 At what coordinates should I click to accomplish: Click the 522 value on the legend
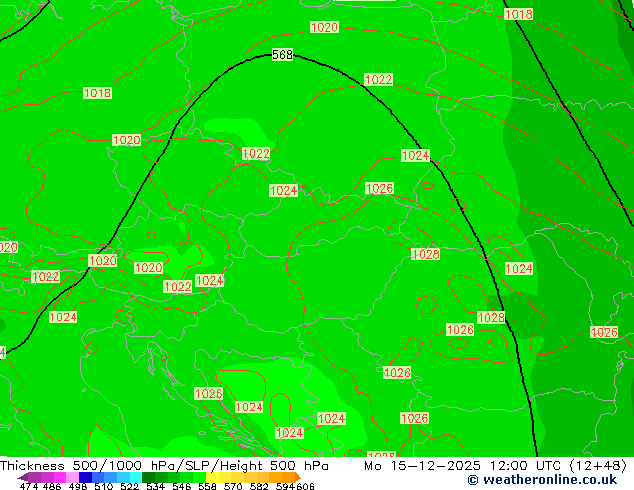129,486
